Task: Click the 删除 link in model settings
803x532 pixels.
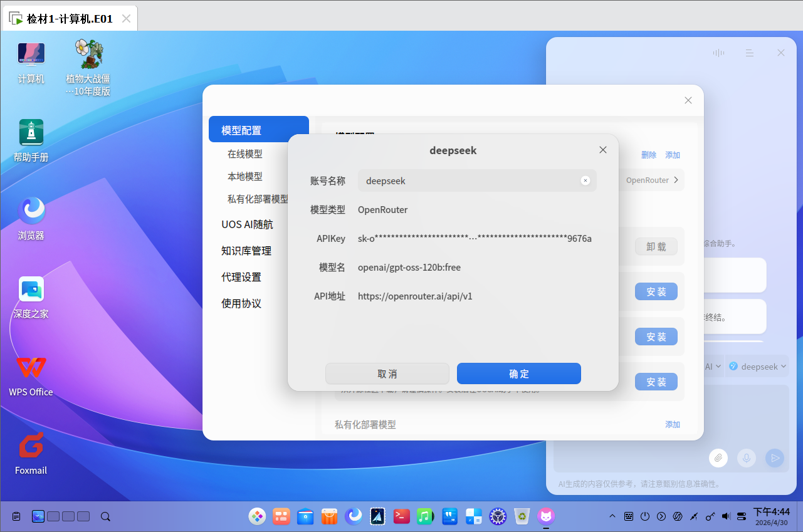Action: click(649, 155)
